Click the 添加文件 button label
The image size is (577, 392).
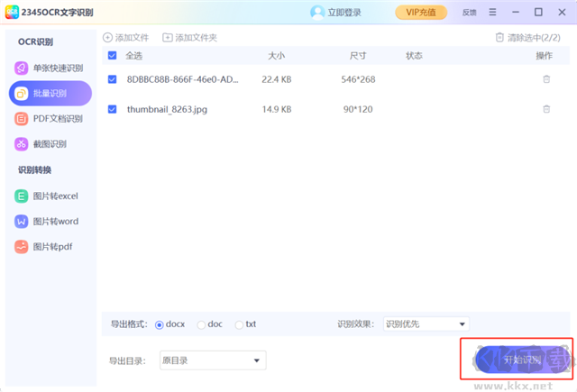[x=132, y=38]
